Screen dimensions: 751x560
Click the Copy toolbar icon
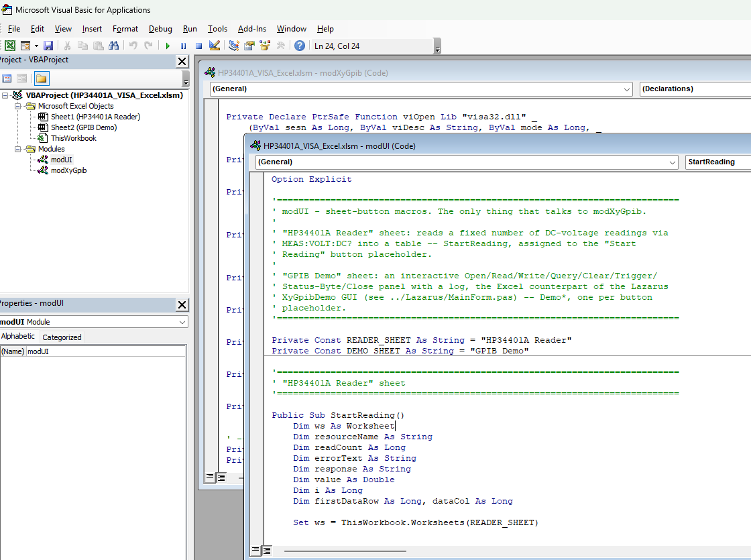(82, 46)
